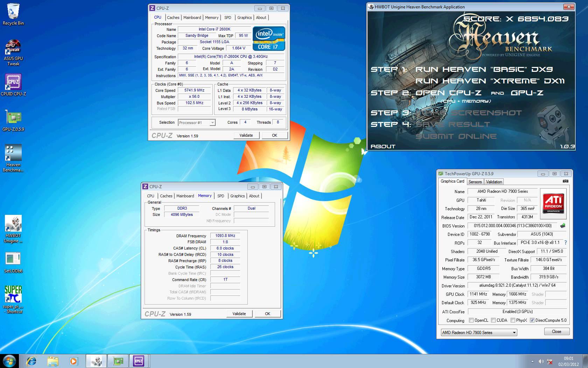588x368 pixels.
Task: Show hidden tray icons arrow
Action: tap(532, 361)
